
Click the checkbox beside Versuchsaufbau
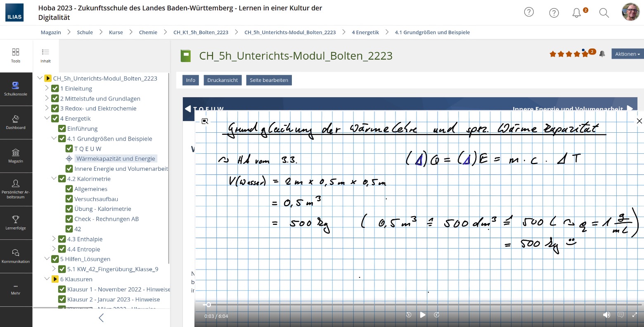coord(69,199)
